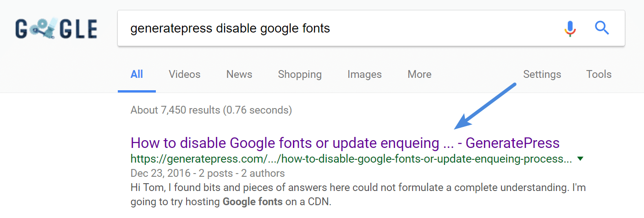Viewport: 644px width, 218px height.
Task: Switch to the Videos tab
Action: tap(184, 74)
